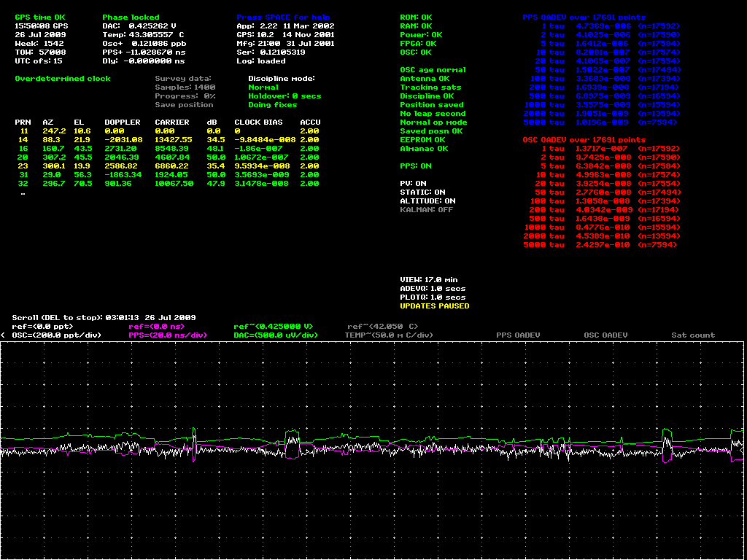The height and width of the screenshot is (560, 747).
Task: Click the "Holdover: 0 secs" line
Action: [x=285, y=96]
